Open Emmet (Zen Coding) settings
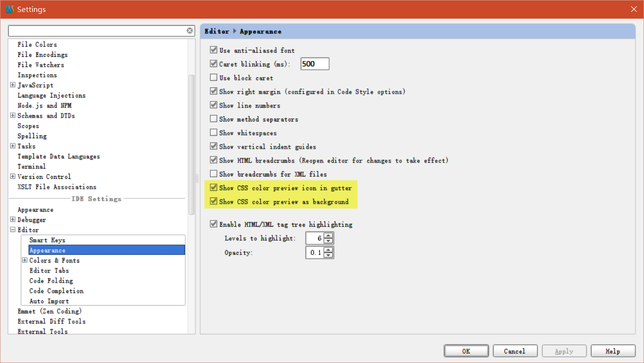This screenshot has width=644, height=363. pos(50,311)
